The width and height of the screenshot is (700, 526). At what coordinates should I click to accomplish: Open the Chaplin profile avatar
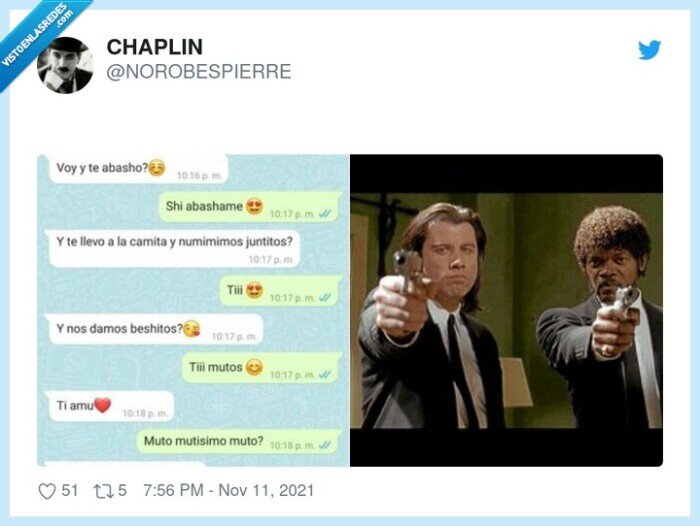tap(65, 65)
